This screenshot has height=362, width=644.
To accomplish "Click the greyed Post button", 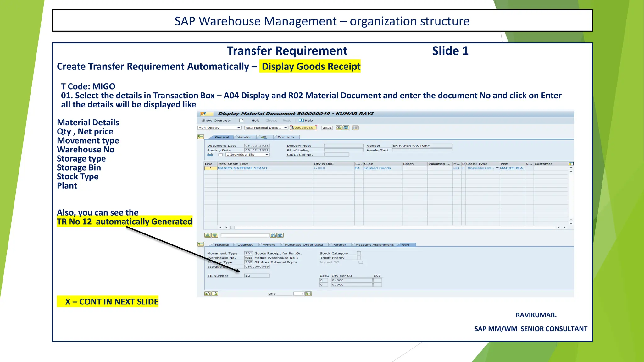I will [x=286, y=120].
